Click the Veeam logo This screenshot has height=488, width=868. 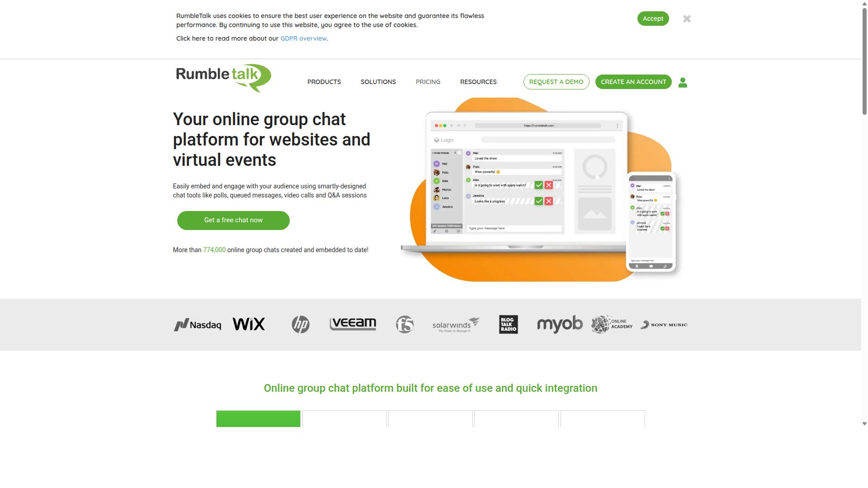pyautogui.click(x=353, y=324)
